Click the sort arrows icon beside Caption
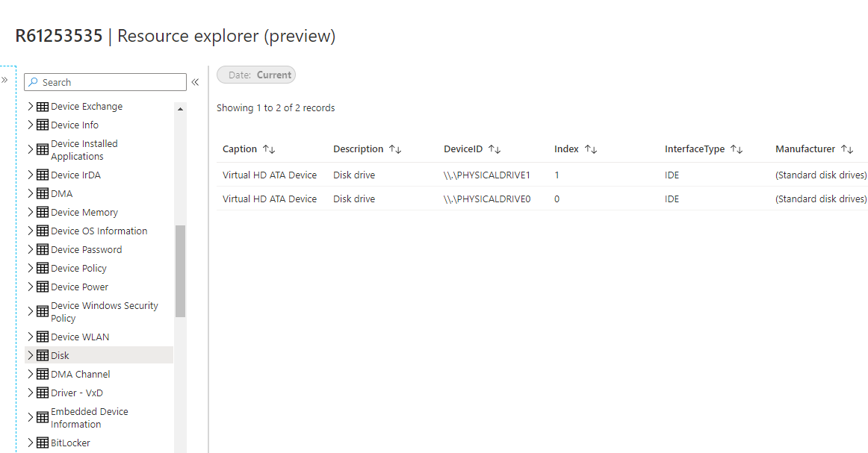868x453 pixels. coord(269,149)
